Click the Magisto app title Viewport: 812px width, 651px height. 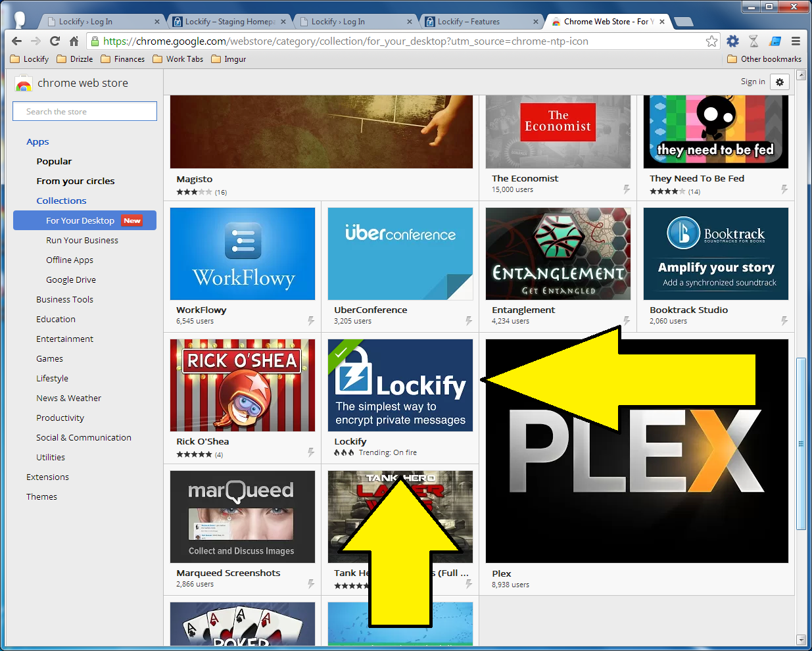click(x=194, y=179)
